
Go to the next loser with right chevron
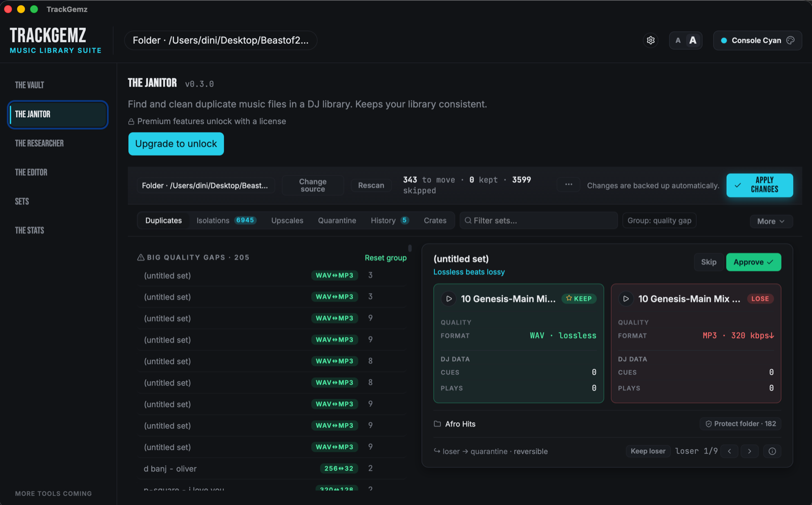click(x=750, y=451)
